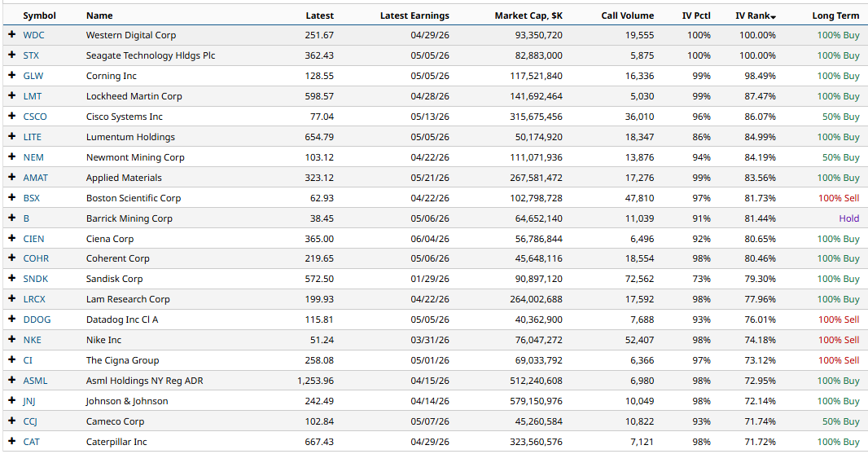The image size is (868, 454).
Task: Expand the WDC row plus icon
Action: point(12,35)
